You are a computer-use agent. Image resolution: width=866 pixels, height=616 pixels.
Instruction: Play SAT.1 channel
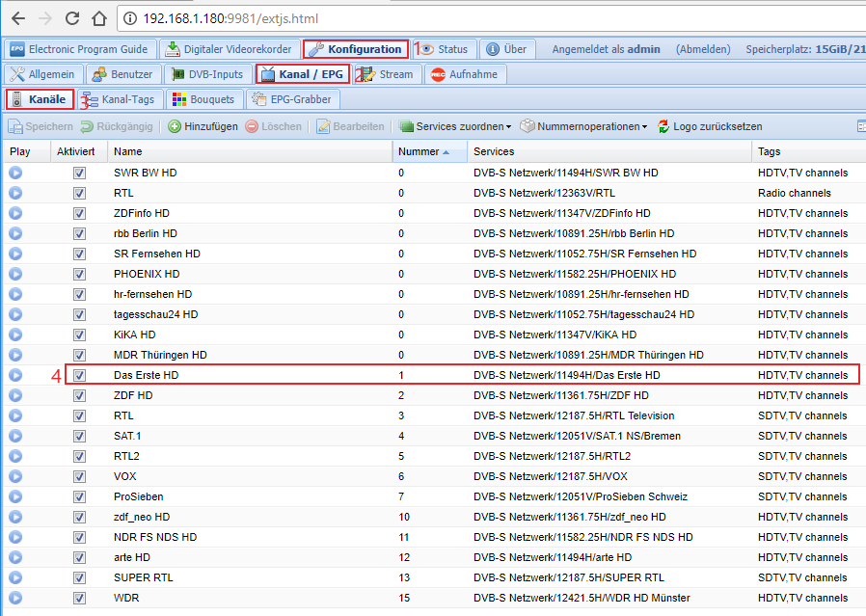tap(15, 436)
